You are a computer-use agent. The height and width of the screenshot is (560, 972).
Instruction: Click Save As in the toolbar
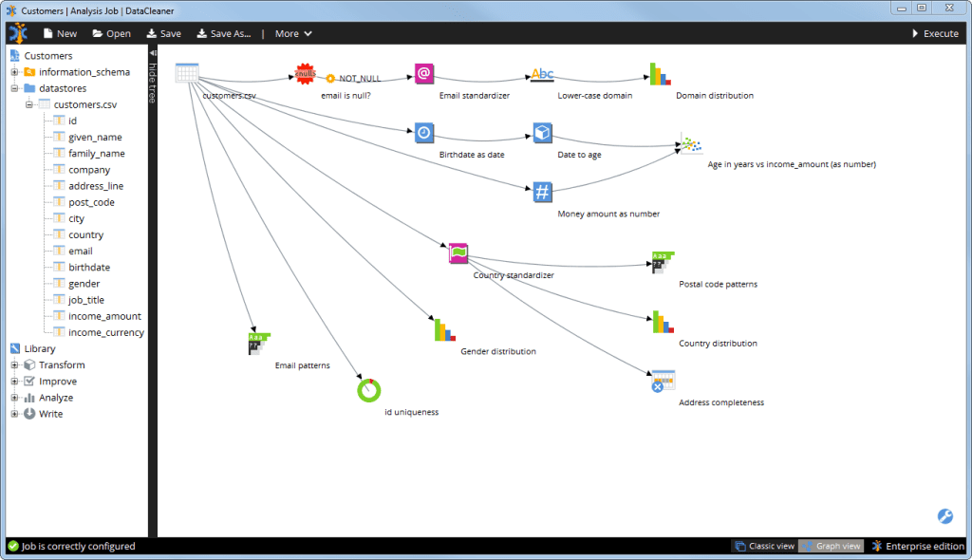click(x=224, y=33)
